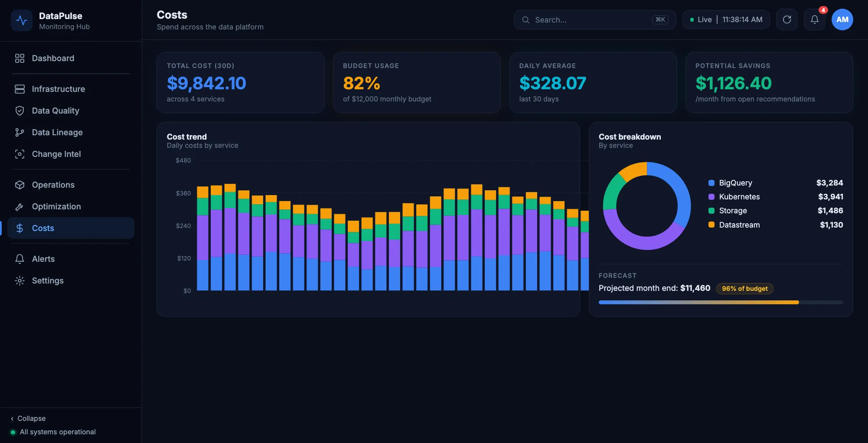Click the Change Intel scan icon
868x443 pixels.
[x=20, y=154]
